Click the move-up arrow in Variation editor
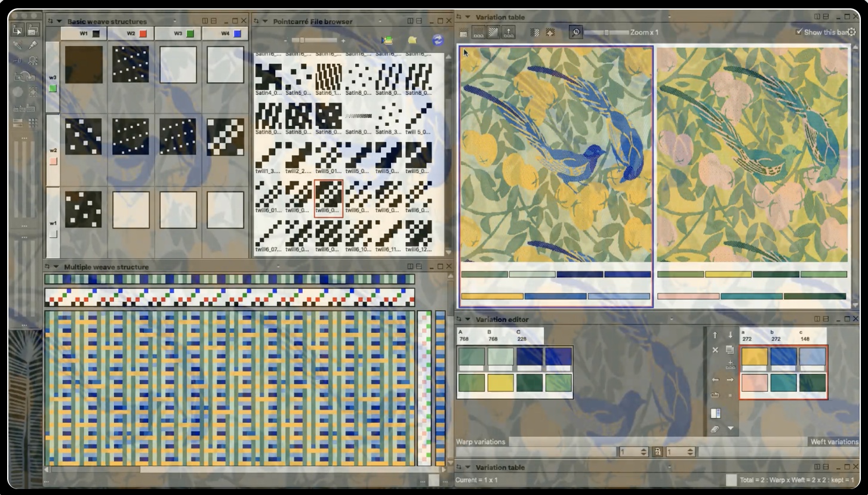 click(x=715, y=335)
